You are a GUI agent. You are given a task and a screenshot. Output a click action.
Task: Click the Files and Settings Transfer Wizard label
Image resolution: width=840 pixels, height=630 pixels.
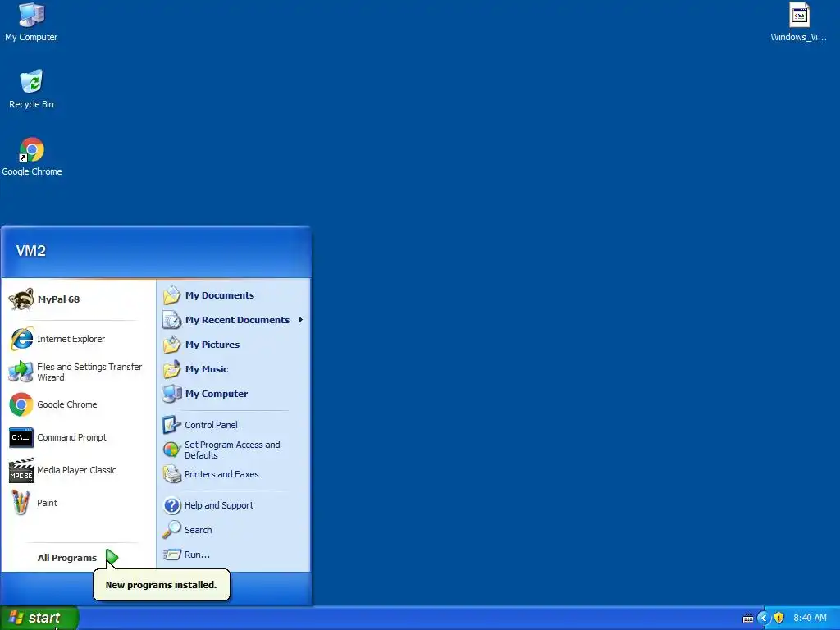89,372
